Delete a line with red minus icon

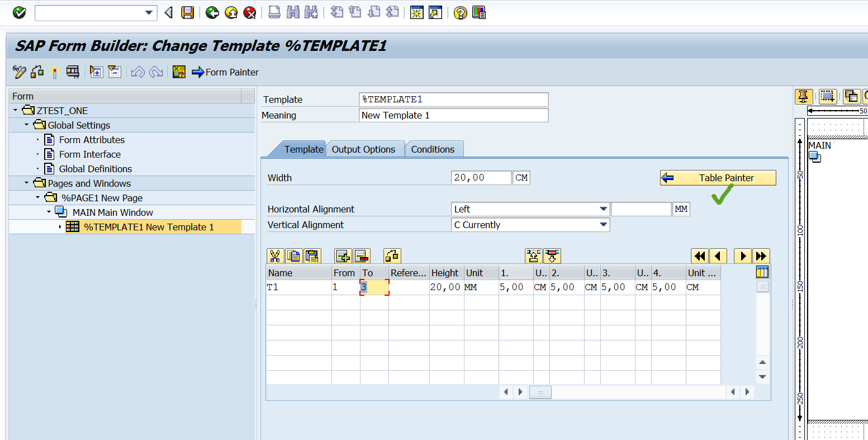(361, 256)
